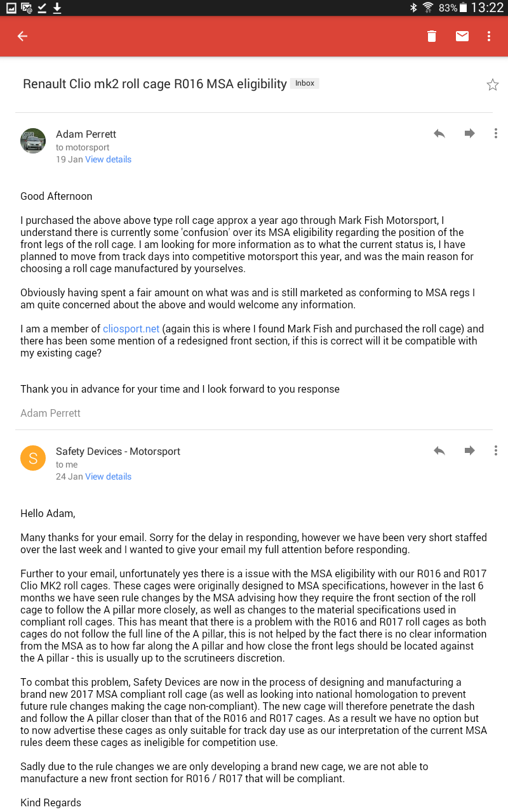
Task: Mark the conversation unread via envelope icon
Action: tap(462, 36)
